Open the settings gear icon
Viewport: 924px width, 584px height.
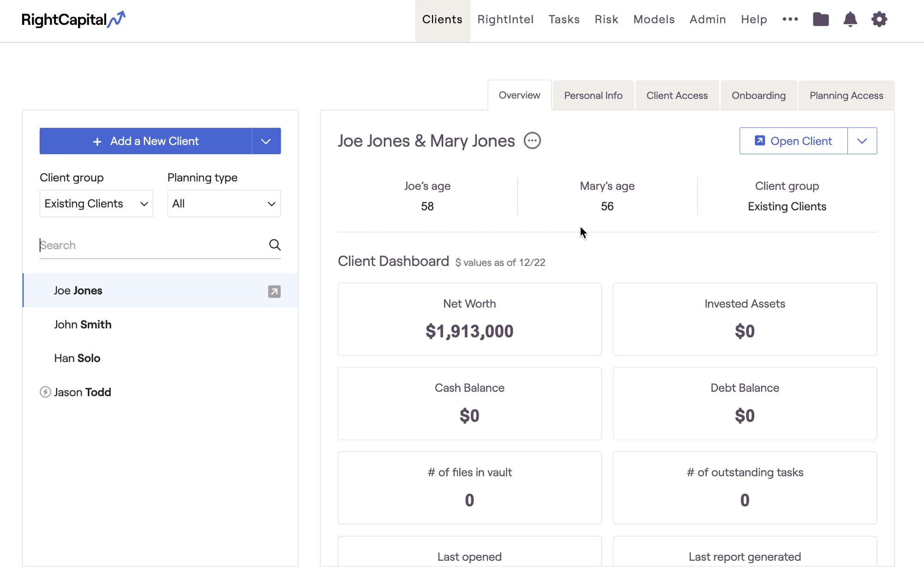point(879,19)
